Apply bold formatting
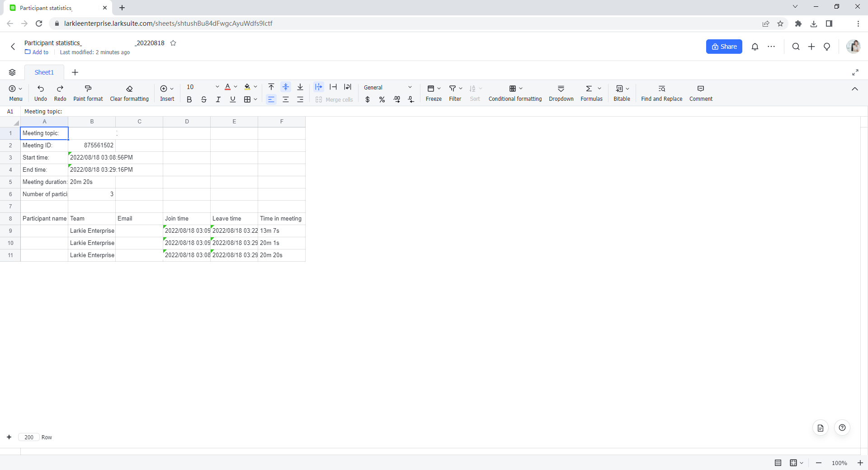Screen dimensions: 868x470 coord(189,99)
